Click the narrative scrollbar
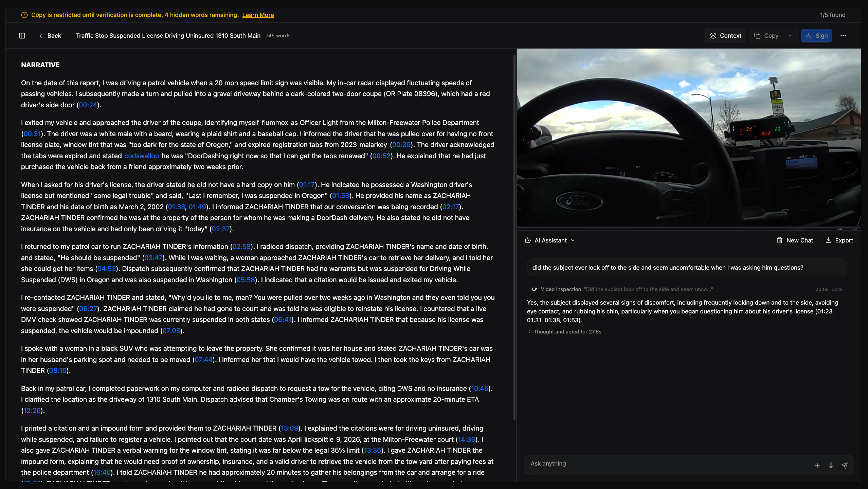 coord(514,238)
